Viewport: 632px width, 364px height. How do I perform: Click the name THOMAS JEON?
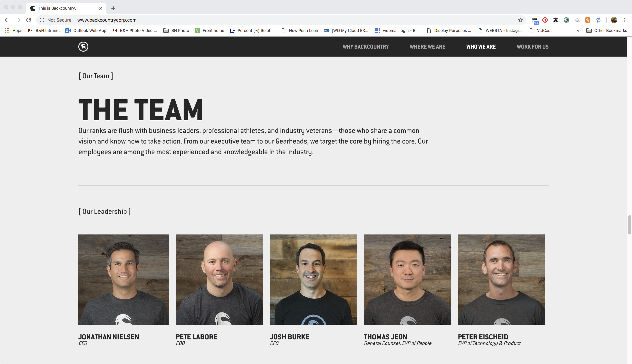[385, 337]
